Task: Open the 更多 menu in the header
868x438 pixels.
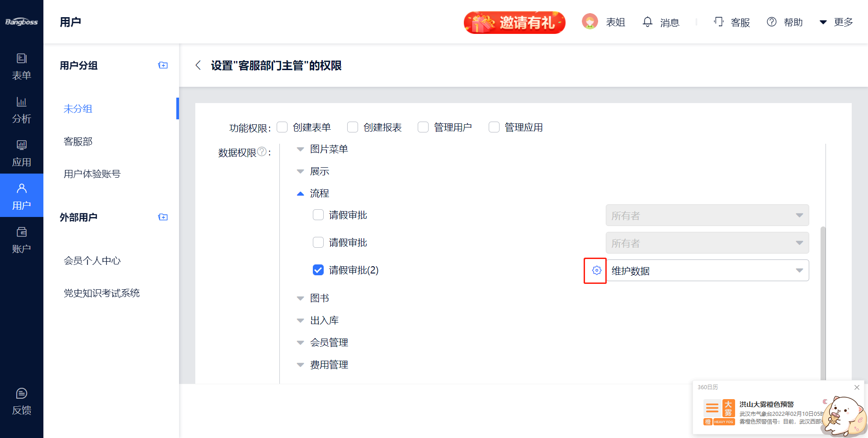Action: pyautogui.click(x=836, y=22)
